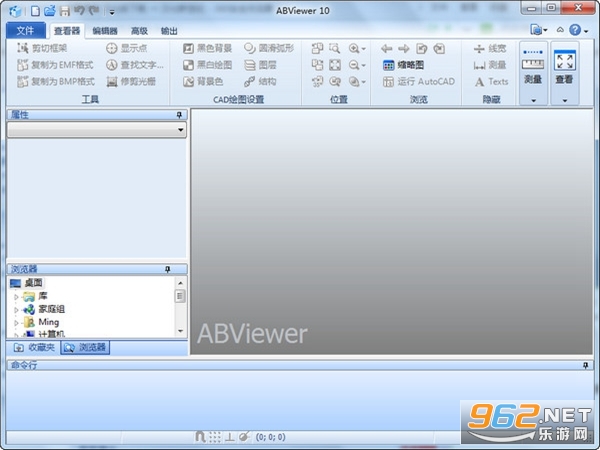Switch to the 查看器 viewer tab
600x450 pixels.
67,31
